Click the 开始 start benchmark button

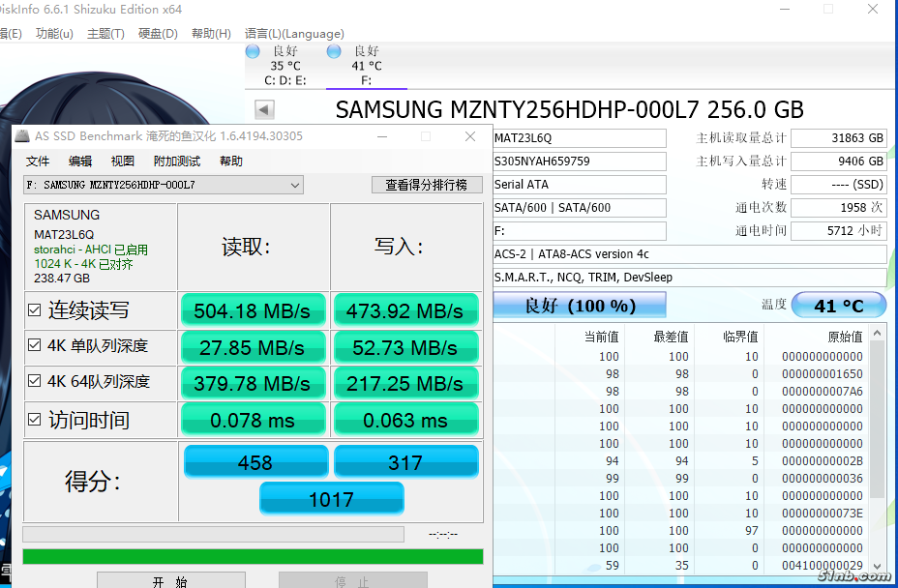click(170, 580)
